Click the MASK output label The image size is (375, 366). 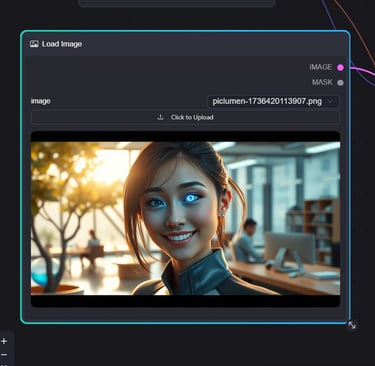(x=322, y=82)
